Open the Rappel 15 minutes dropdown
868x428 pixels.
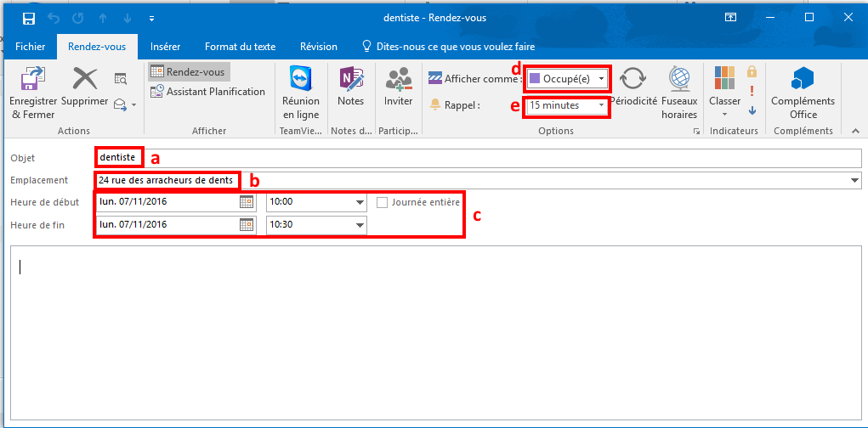[601, 105]
